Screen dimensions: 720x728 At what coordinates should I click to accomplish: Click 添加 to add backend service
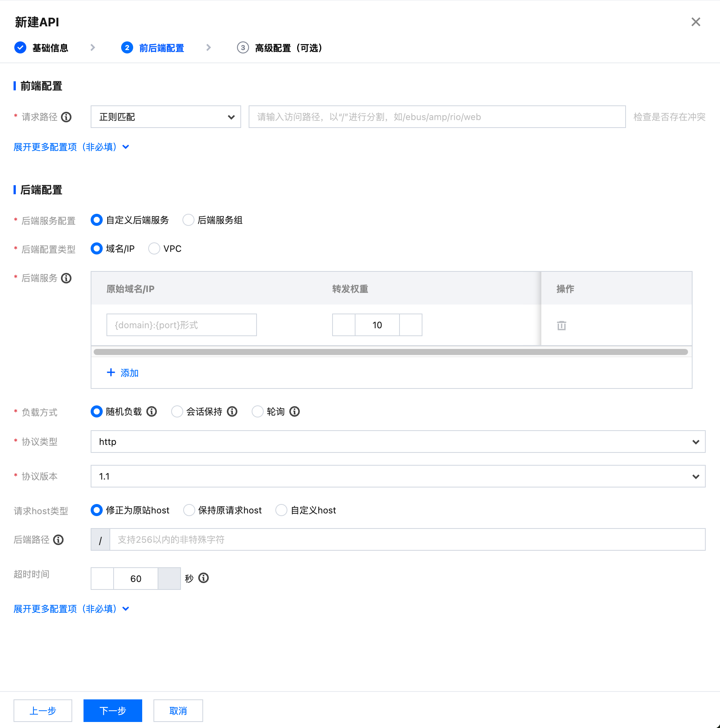129,373
